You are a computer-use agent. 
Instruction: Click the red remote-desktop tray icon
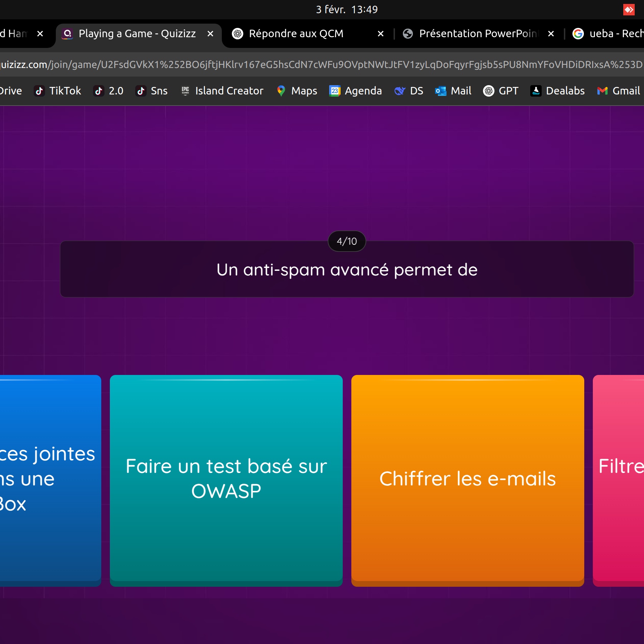point(629,10)
